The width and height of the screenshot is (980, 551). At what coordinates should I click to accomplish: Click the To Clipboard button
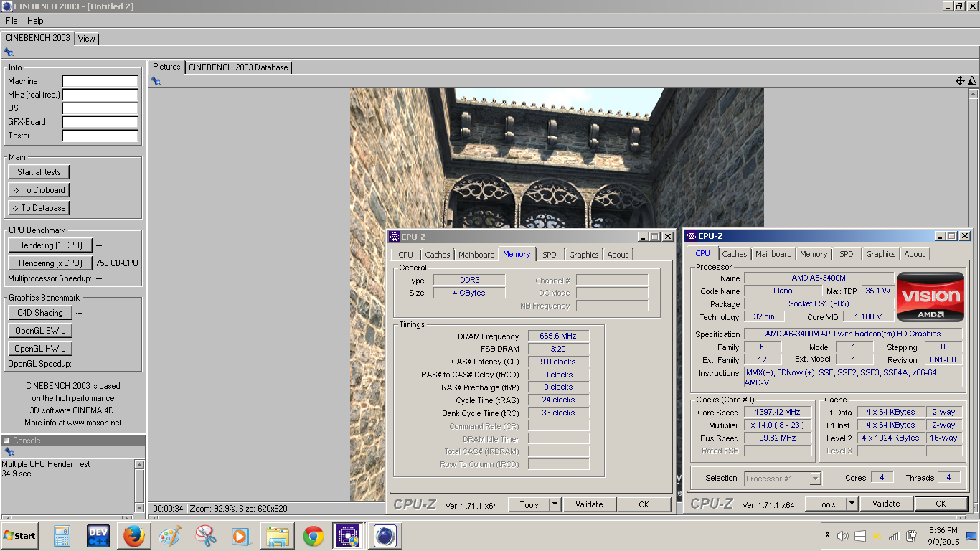[39, 190]
